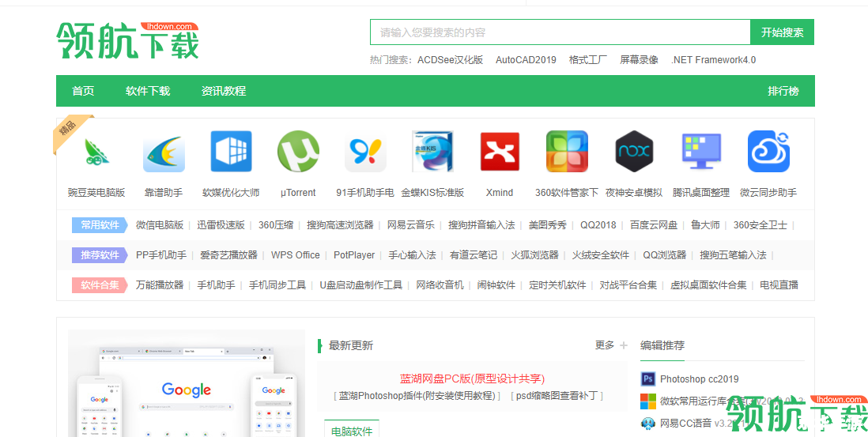Open the 火狐浏览器 link

(x=534, y=255)
